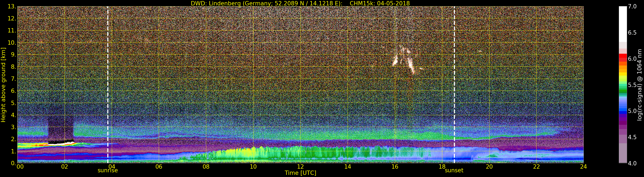Click the x-axis tick label '02'
Image resolution: width=644 pixels, height=177 pixels.
click(65, 166)
